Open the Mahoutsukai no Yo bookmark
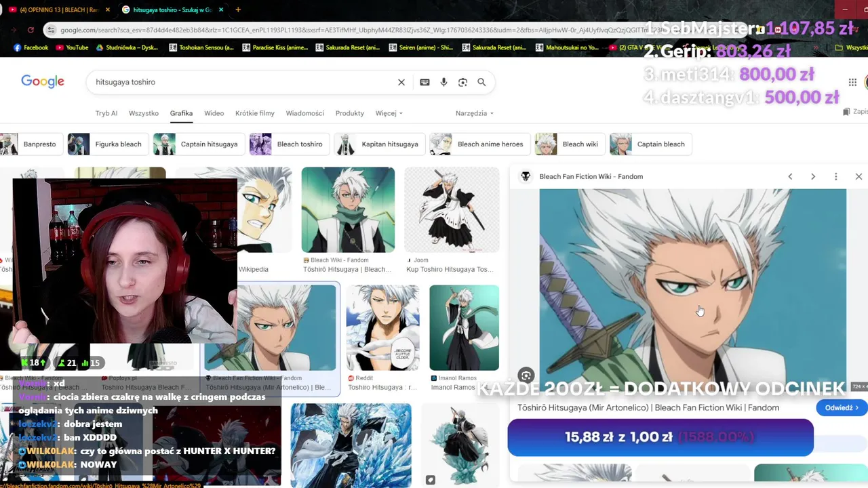Screen dimensions: 868x488 [568, 47]
